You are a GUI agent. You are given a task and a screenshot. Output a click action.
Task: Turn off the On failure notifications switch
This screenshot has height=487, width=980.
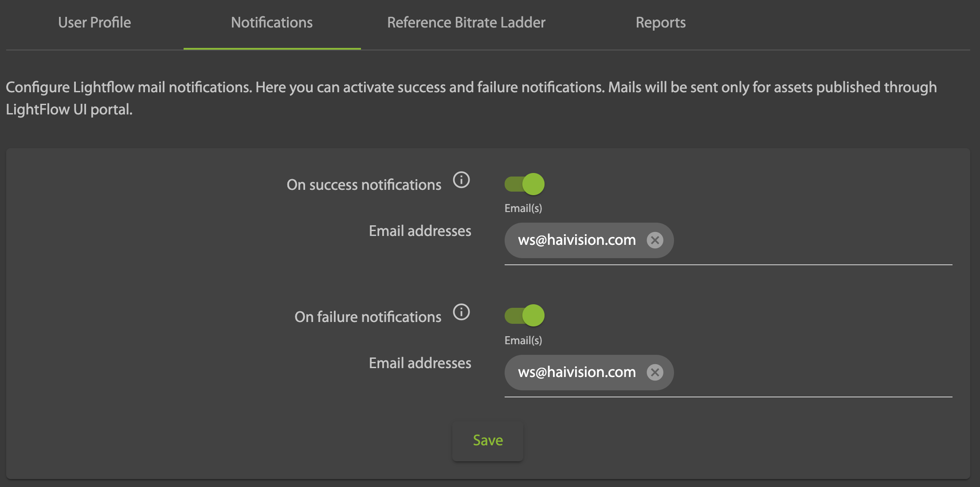click(525, 316)
